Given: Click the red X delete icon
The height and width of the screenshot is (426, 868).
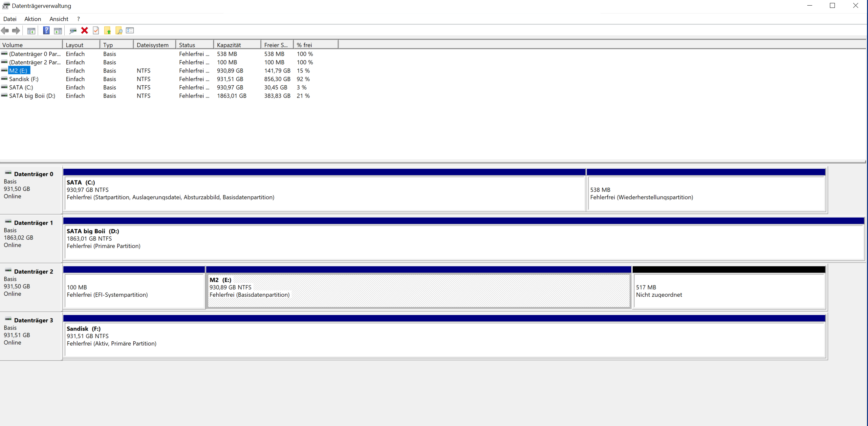Looking at the screenshot, I should 85,31.
